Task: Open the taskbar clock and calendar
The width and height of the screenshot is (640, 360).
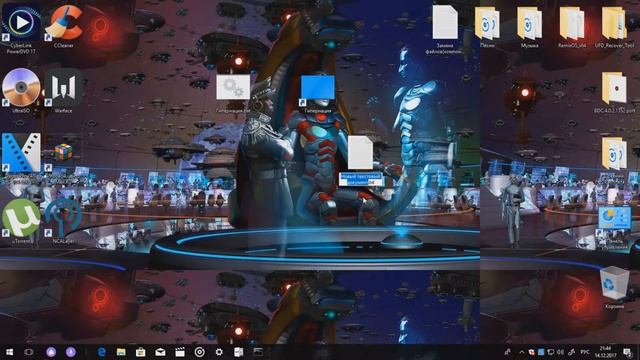Action: (x=605, y=352)
